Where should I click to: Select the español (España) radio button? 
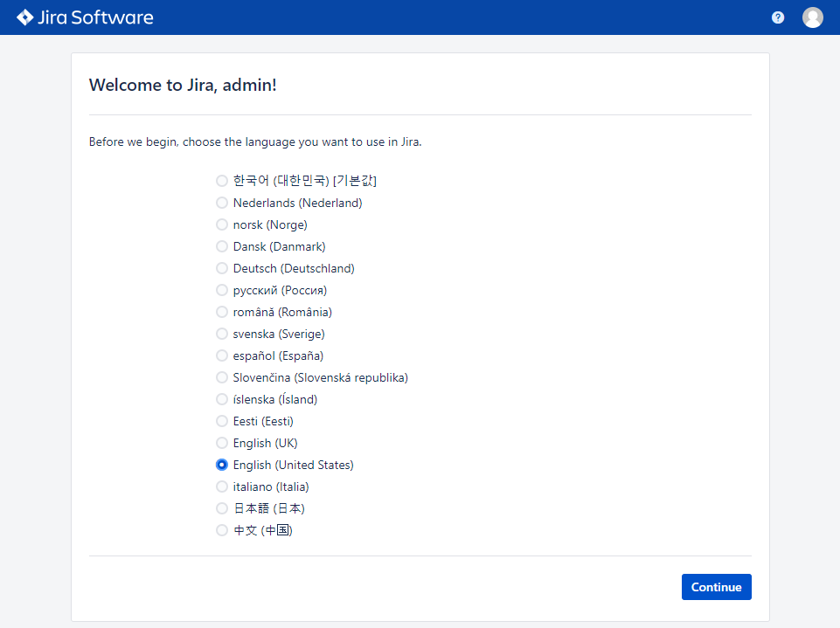(222, 355)
